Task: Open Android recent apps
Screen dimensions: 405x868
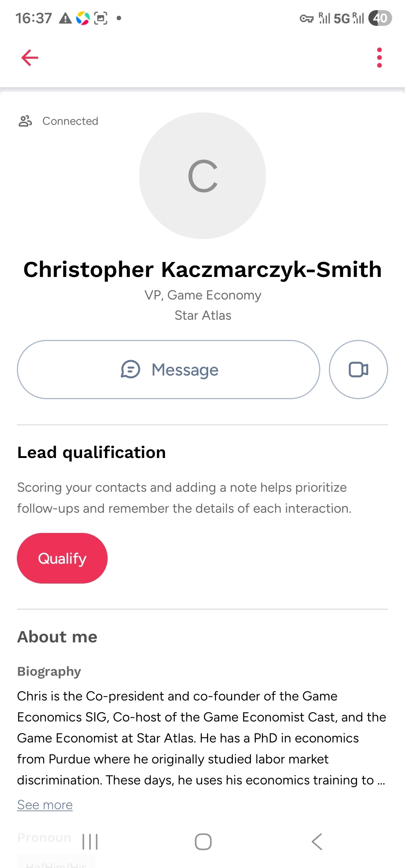Action: click(90, 842)
